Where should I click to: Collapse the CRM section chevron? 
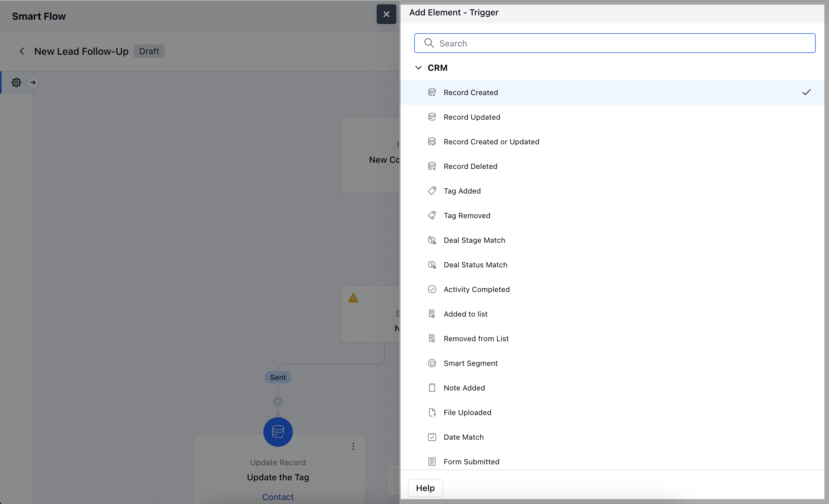418,68
